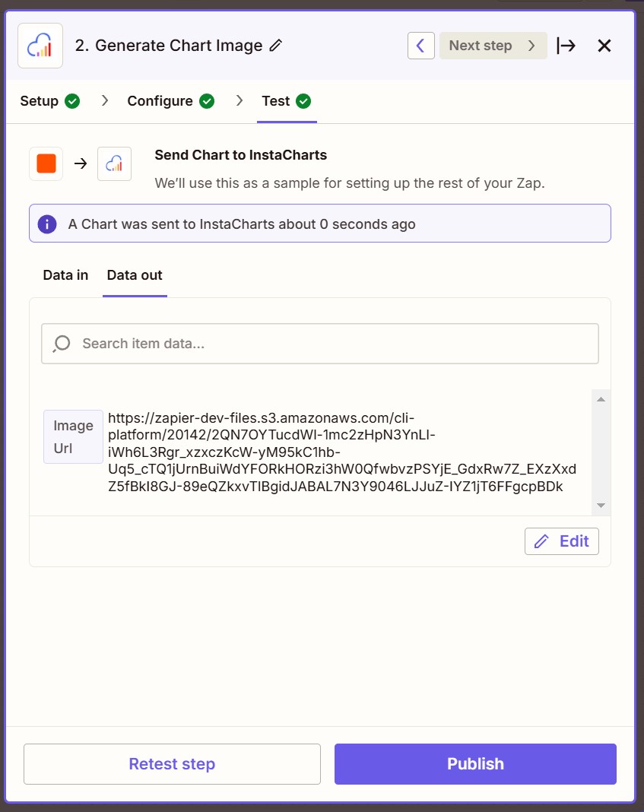Switch to the Data out tab
Image resolution: width=644 pixels, height=812 pixels.
tap(135, 275)
